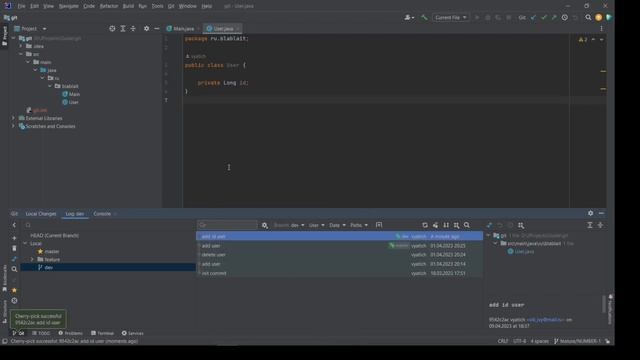
Task: Open the Refactor menu
Action: pos(109,6)
